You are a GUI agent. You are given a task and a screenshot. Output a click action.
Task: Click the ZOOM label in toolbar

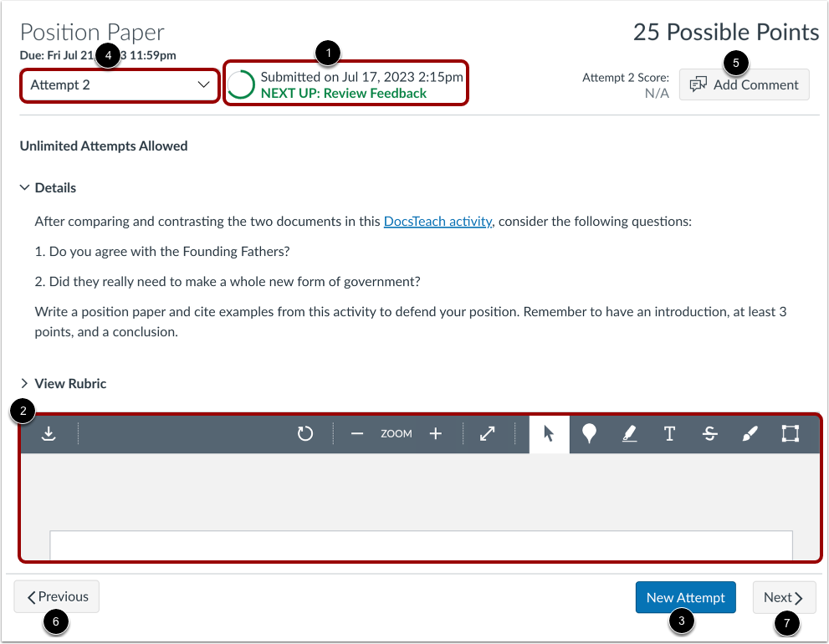pyautogui.click(x=396, y=434)
